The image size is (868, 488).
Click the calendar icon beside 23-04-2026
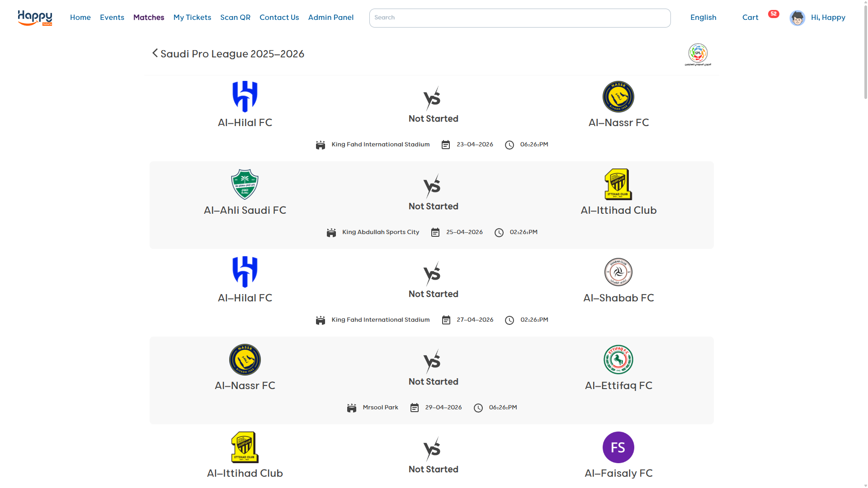point(446,145)
